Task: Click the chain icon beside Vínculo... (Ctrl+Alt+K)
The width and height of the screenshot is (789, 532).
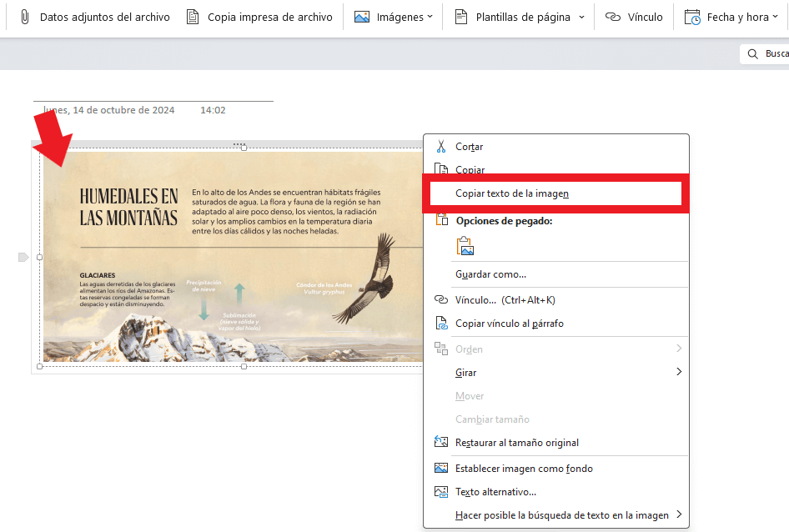Action: pyautogui.click(x=441, y=300)
